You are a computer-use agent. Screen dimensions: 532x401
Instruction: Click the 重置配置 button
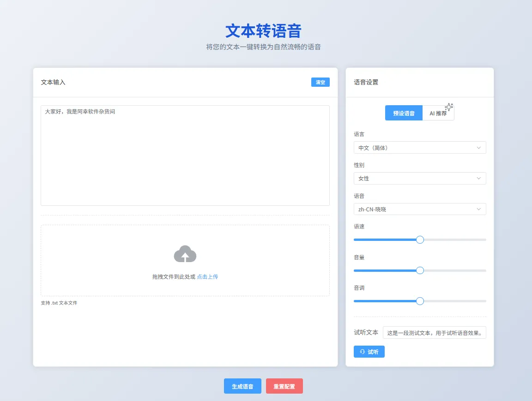284,386
